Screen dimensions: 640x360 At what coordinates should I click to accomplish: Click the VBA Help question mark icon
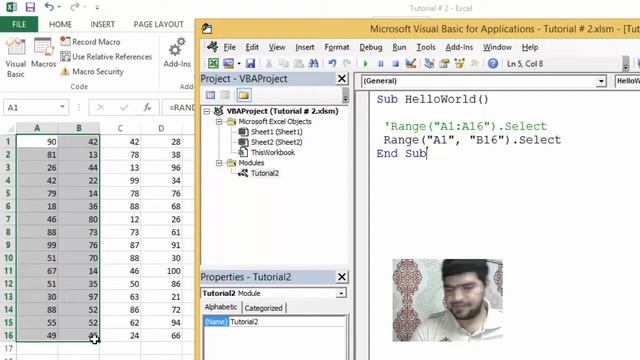pos(493,63)
